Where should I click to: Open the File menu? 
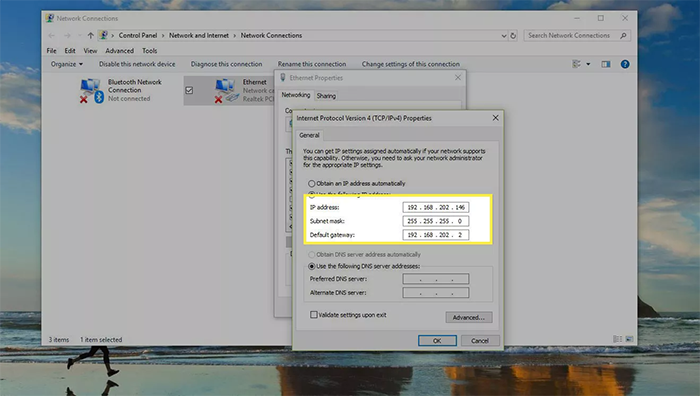click(52, 51)
